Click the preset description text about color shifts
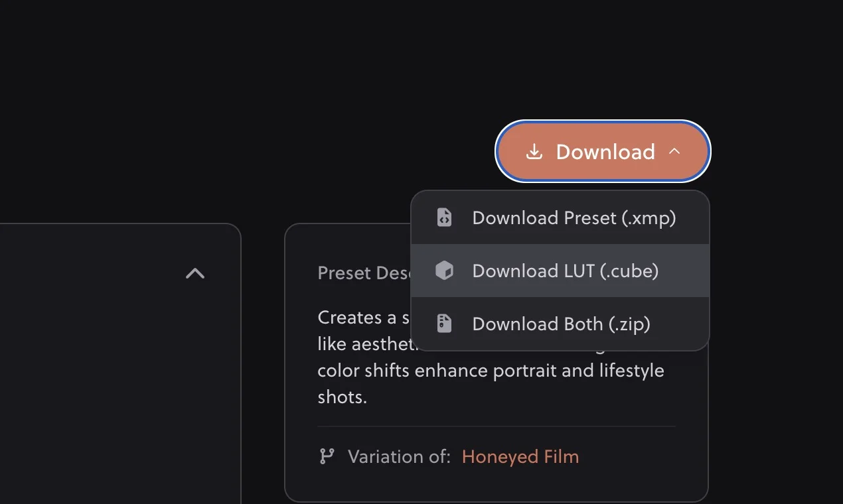The width and height of the screenshot is (843, 504). point(491,370)
